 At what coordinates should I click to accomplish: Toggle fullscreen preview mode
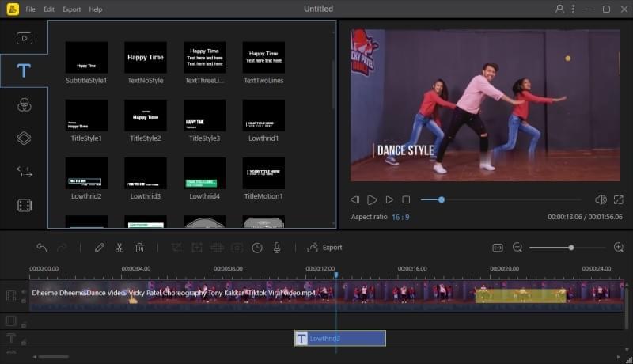619,200
